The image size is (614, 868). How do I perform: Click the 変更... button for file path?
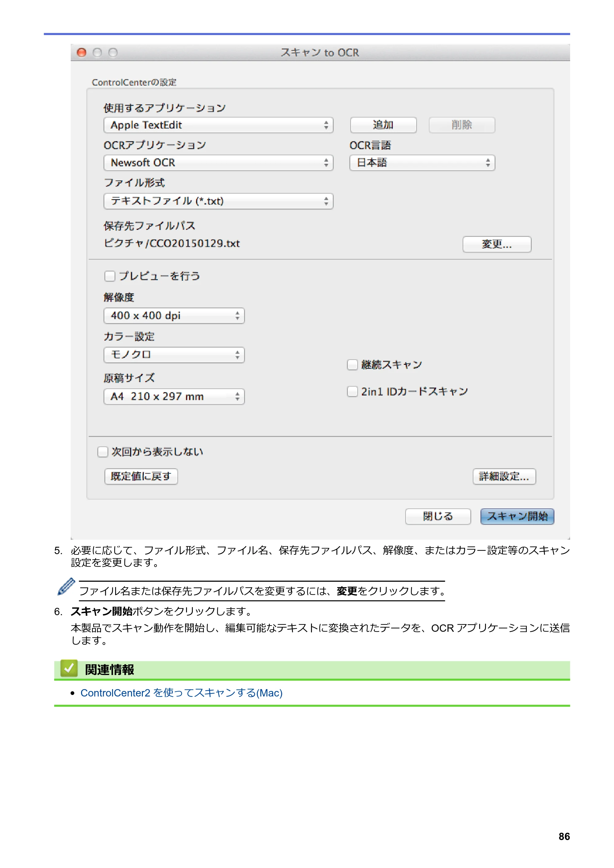(x=497, y=244)
